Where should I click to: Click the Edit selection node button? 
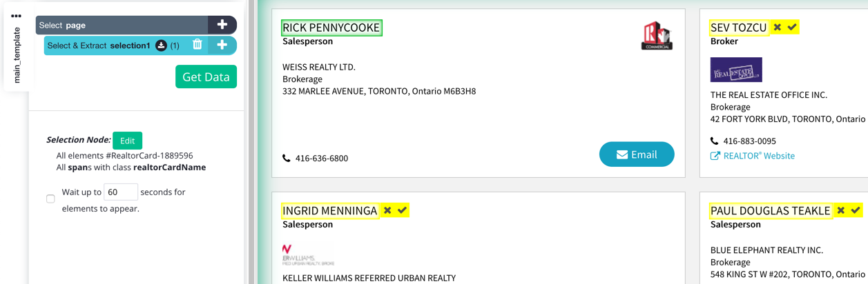pos(128,141)
